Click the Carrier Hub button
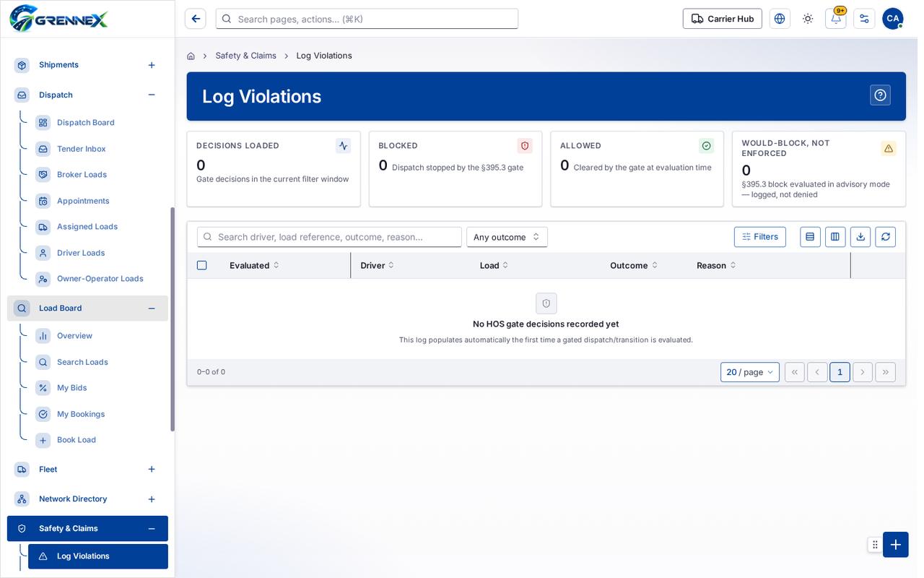The height and width of the screenshot is (578, 924). (x=723, y=19)
